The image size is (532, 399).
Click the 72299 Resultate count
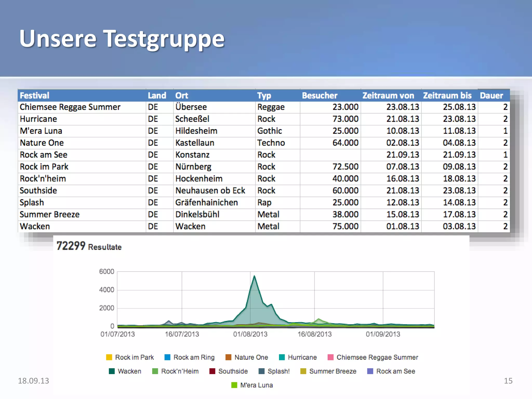[x=89, y=246]
